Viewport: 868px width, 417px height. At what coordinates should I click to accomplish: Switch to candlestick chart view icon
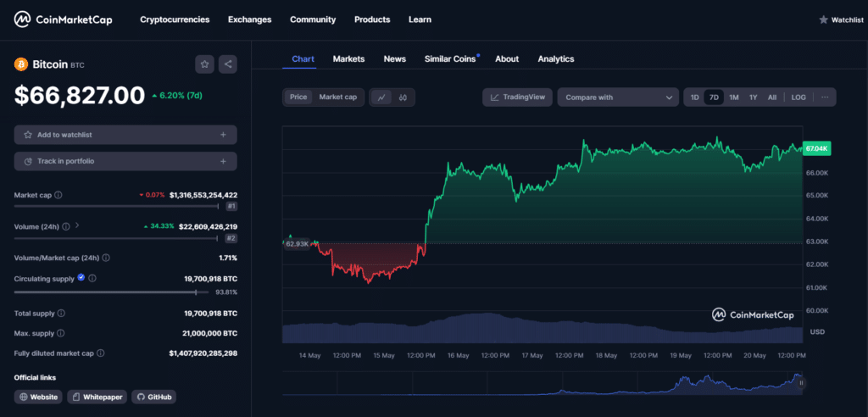pos(403,97)
